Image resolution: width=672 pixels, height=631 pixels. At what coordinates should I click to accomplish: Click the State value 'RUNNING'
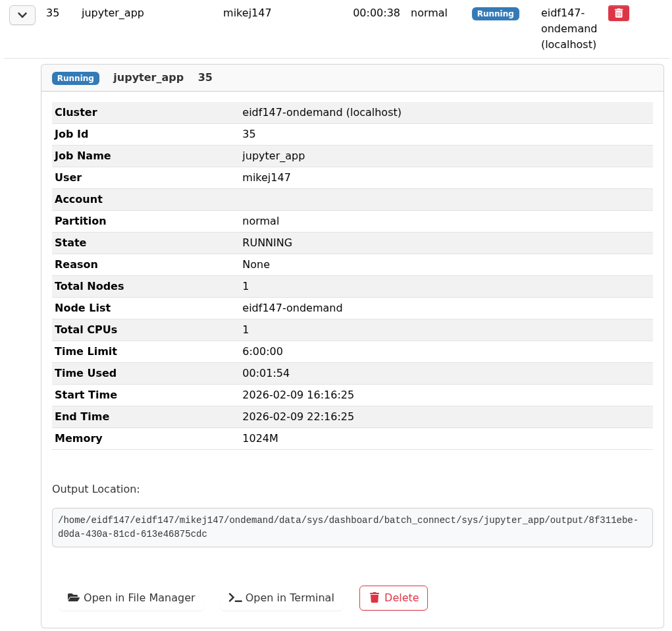point(267,243)
